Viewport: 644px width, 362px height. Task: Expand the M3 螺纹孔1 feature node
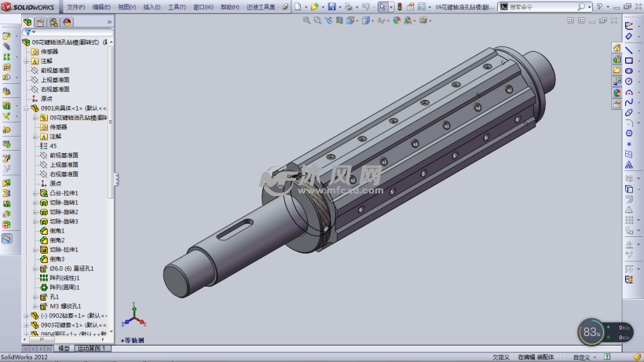pos(35,306)
